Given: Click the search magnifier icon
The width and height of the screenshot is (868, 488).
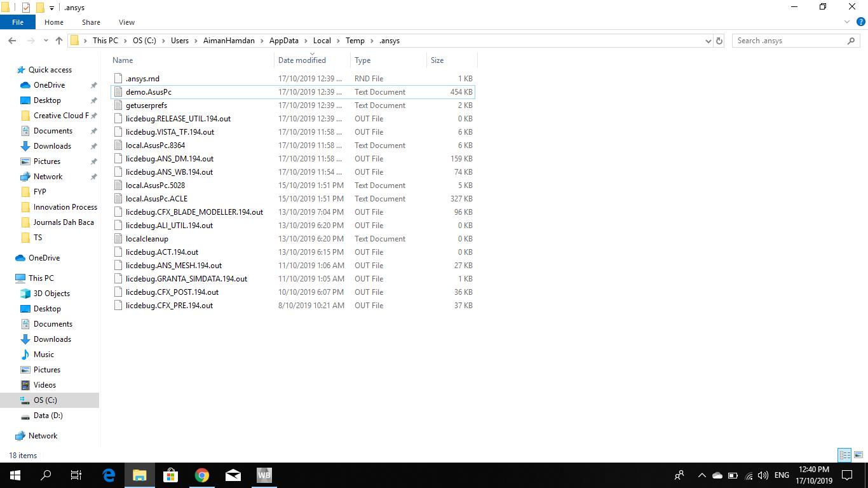Looking at the screenshot, I should 851,41.
